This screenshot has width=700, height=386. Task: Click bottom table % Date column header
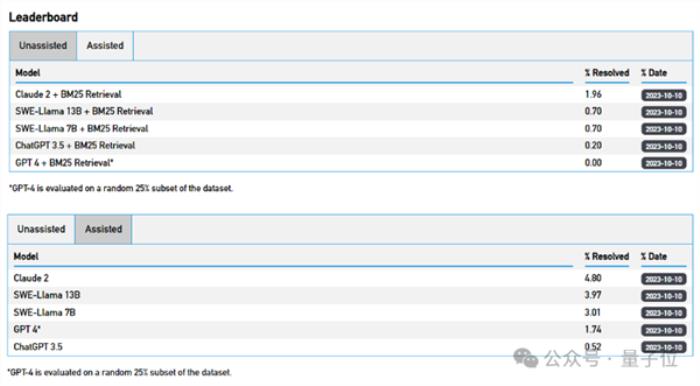tap(654, 257)
